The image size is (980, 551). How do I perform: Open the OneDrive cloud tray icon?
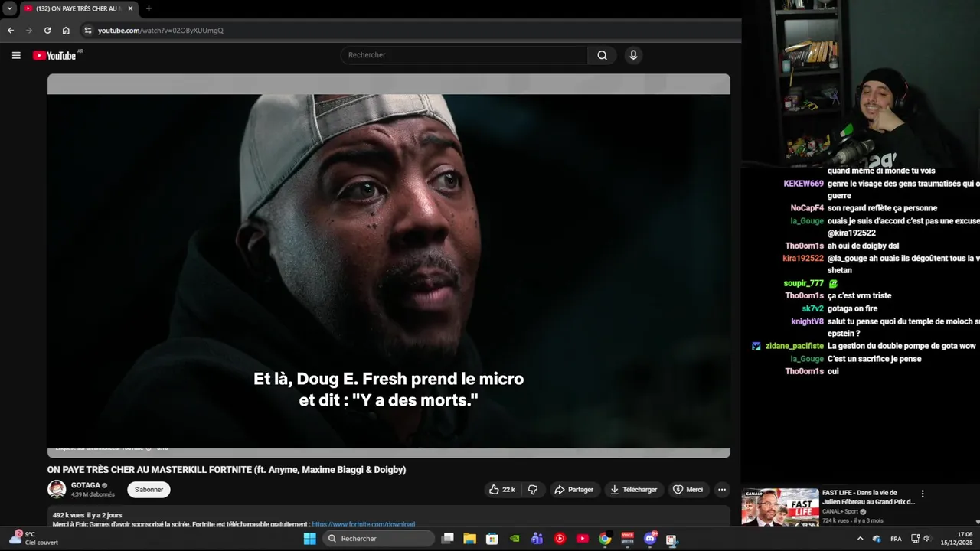click(x=877, y=539)
